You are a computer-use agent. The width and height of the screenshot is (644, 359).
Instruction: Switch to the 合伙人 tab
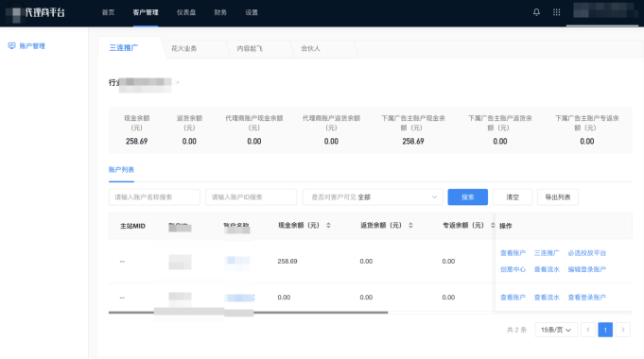point(310,48)
